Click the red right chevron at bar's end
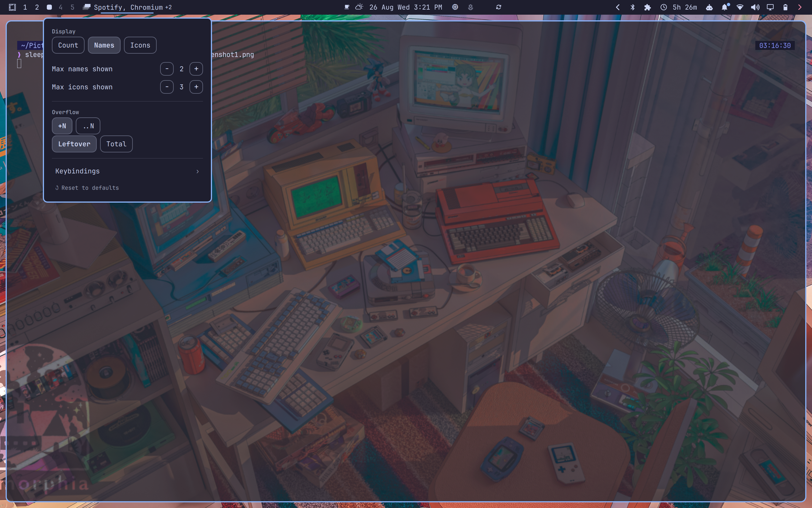812x508 pixels. coord(800,7)
